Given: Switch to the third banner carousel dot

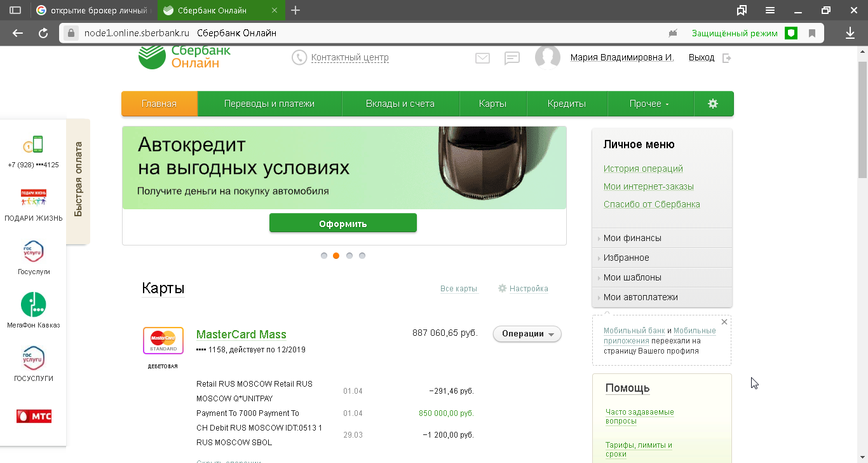Looking at the screenshot, I should [349, 256].
